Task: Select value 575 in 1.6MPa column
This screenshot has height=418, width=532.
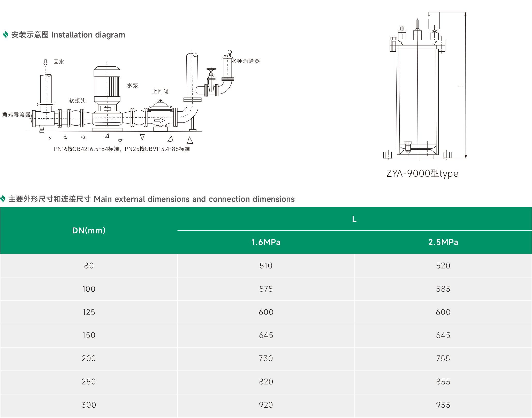Action: coord(266,289)
